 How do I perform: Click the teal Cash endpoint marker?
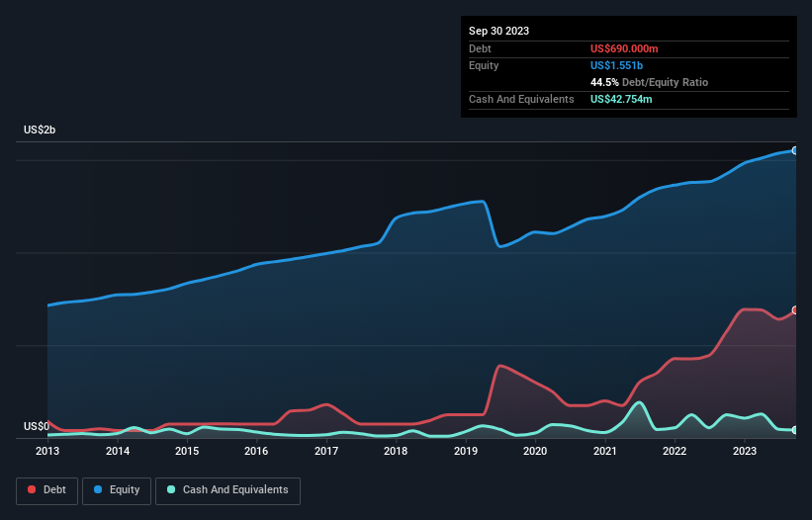(795, 430)
